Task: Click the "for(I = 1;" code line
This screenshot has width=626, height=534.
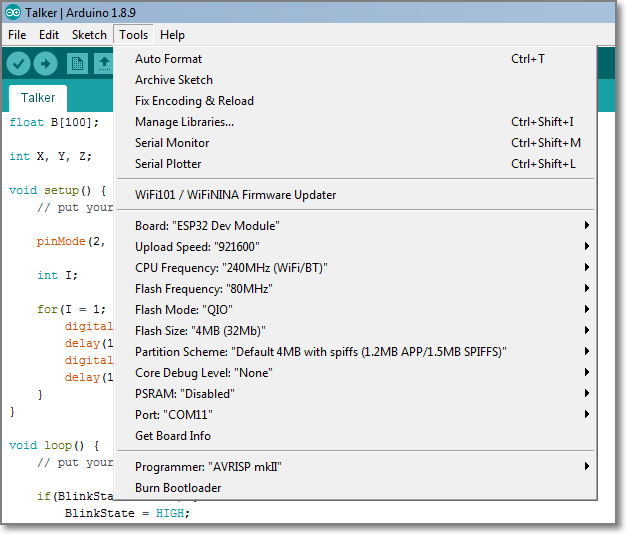Action: tap(71, 309)
